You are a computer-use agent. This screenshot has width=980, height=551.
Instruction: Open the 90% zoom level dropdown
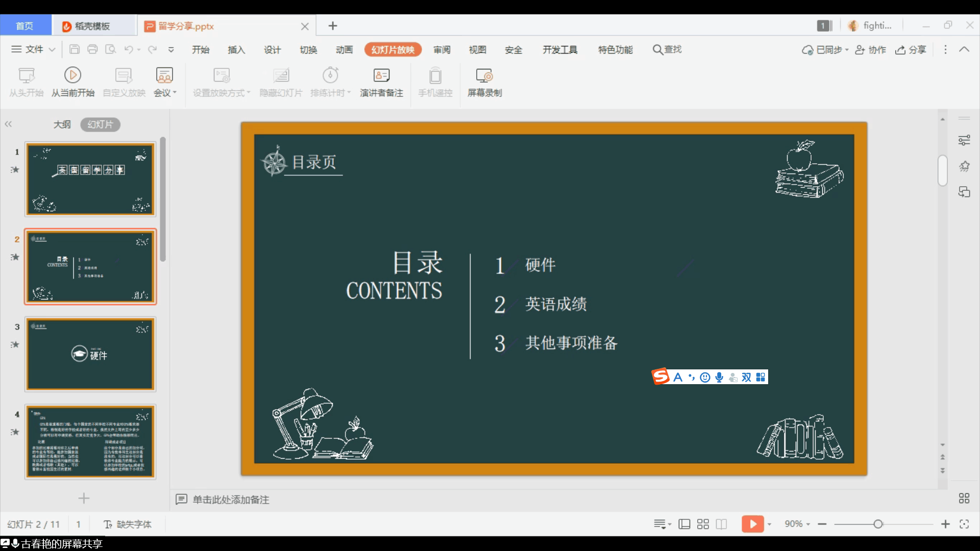798,524
